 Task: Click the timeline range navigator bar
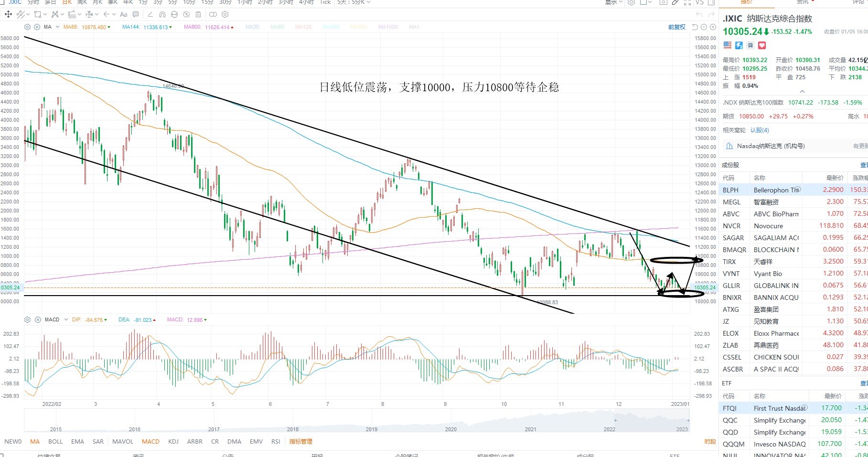357,423
